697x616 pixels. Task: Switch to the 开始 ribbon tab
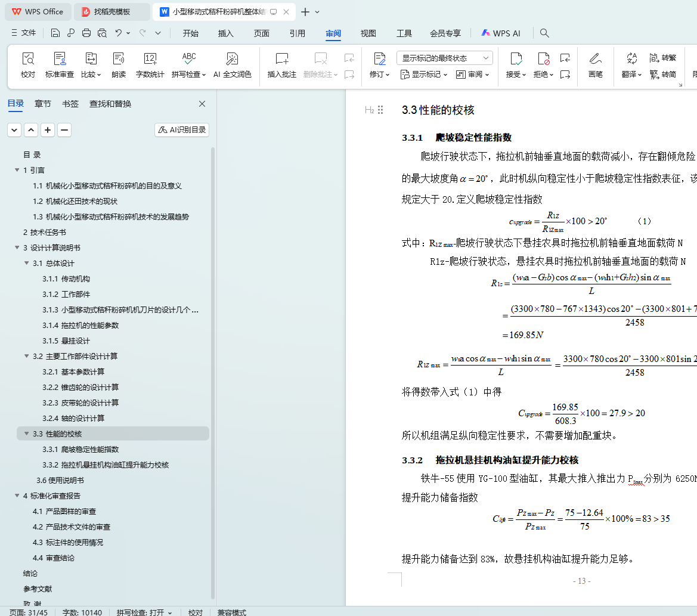pos(190,33)
